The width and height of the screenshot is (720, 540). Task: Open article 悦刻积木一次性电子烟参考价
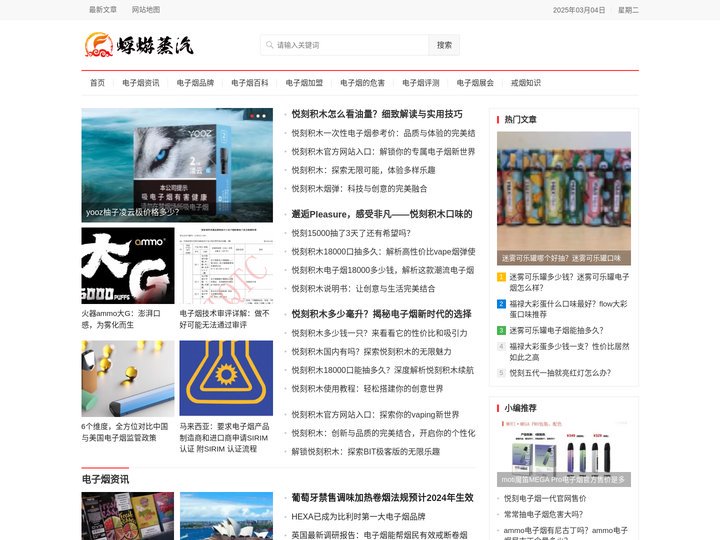[x=383, y=133]
